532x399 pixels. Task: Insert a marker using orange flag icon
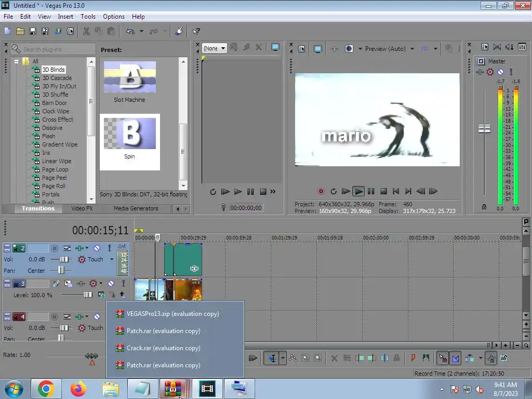tap(413, 358)
